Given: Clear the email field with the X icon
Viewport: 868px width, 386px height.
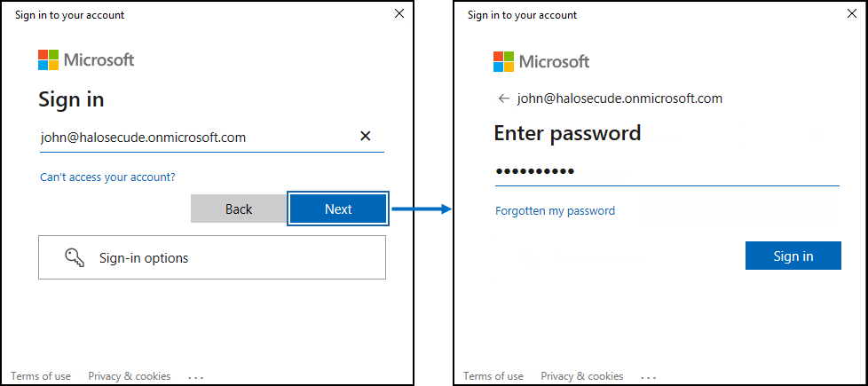Looking at the screenshot, I should pos(365,137).
